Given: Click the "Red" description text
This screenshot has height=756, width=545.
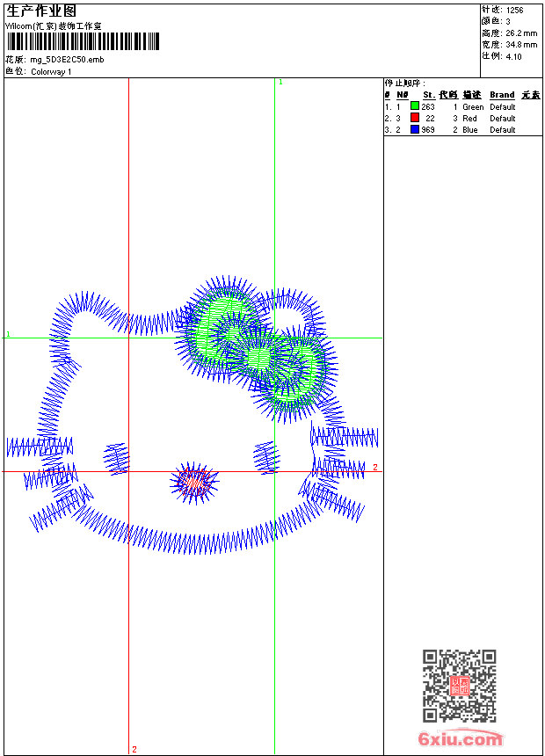Looking at the screenshot, I should (x=469, y=119).
